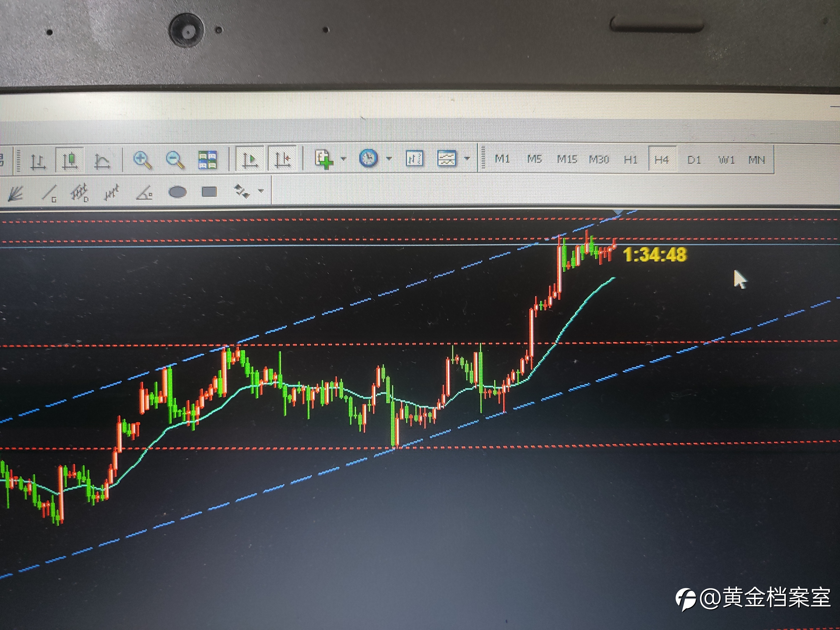Switch to the D1 timeframe

694,160
